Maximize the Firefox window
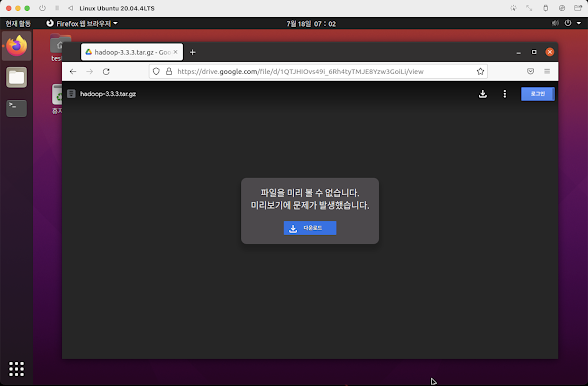588x386 pixels. [x=534, y=52]
